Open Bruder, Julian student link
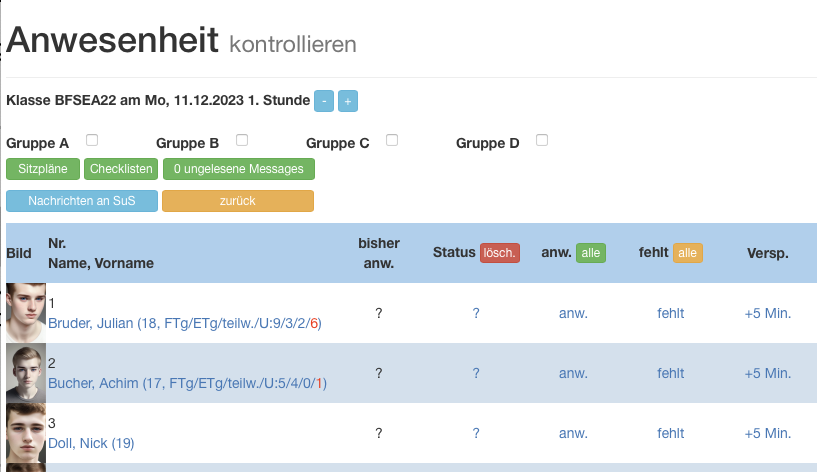 click(185, 323)
